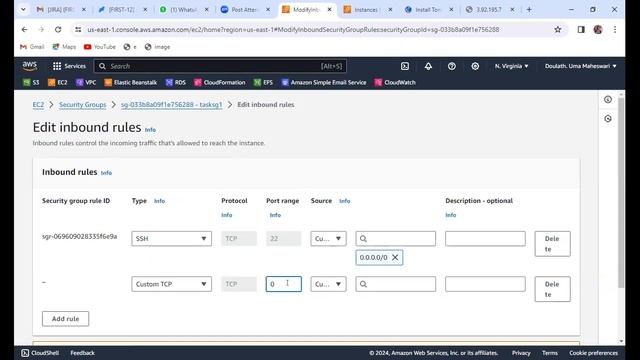Open the RDS favorite shortcut
This screenshot has height=360, width=640.
point(176,82)
